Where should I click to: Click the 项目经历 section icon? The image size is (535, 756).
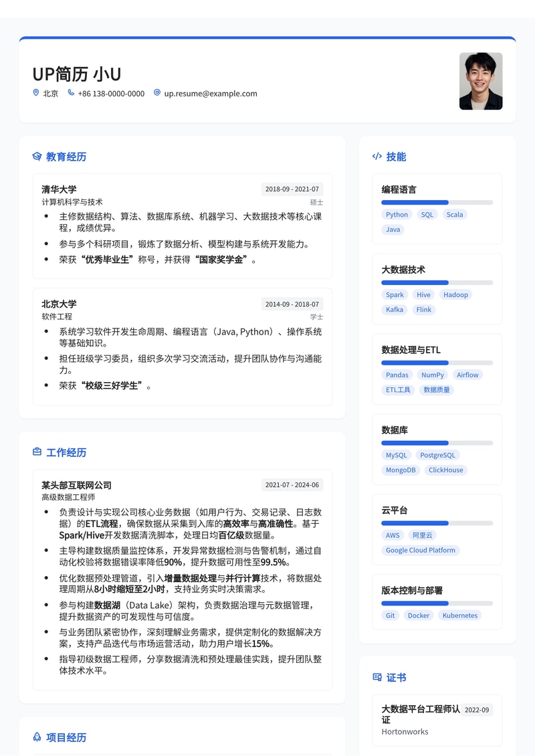[37, 737]
